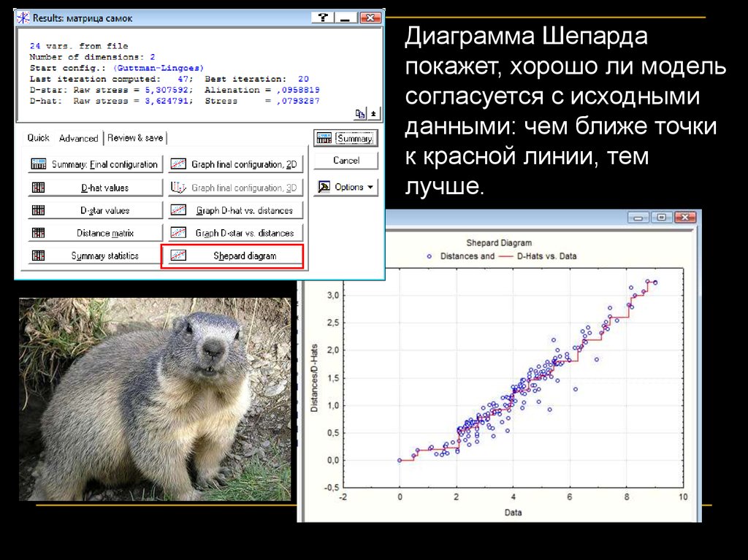Click the D-star Raw stress value 5,307592
This screenshot has height=560, width=748.
point(169,90)
